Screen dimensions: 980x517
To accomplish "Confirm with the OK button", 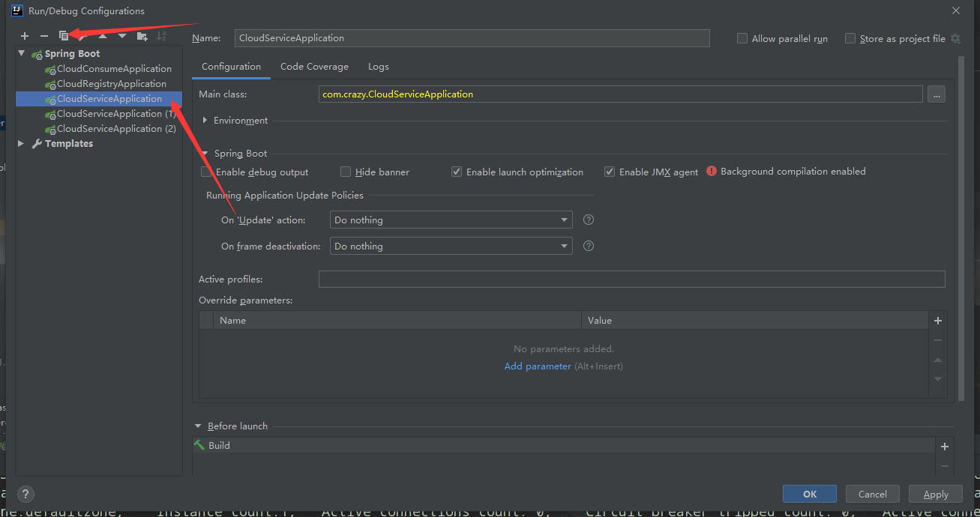I will [x=810, y=494].
